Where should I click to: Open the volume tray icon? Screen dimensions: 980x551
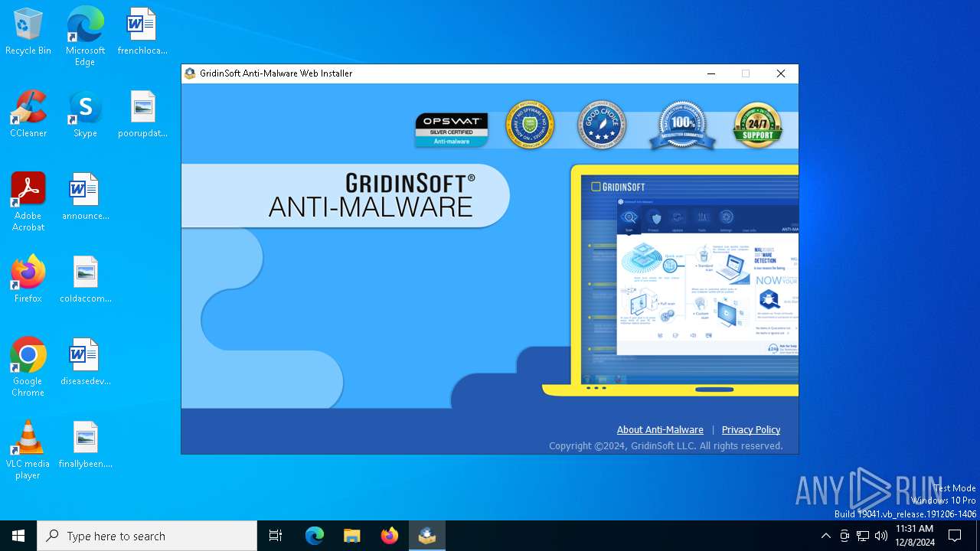click(881, 536)
